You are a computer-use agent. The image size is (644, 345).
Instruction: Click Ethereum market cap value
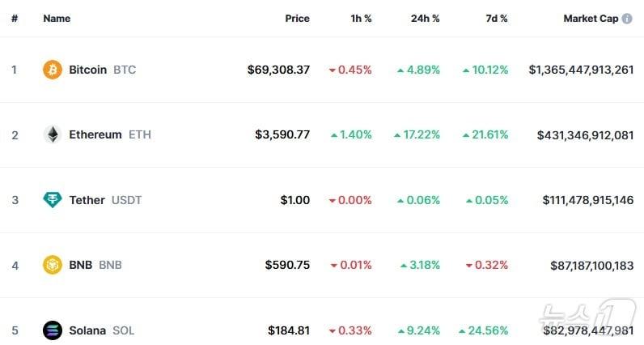(585, 134)
